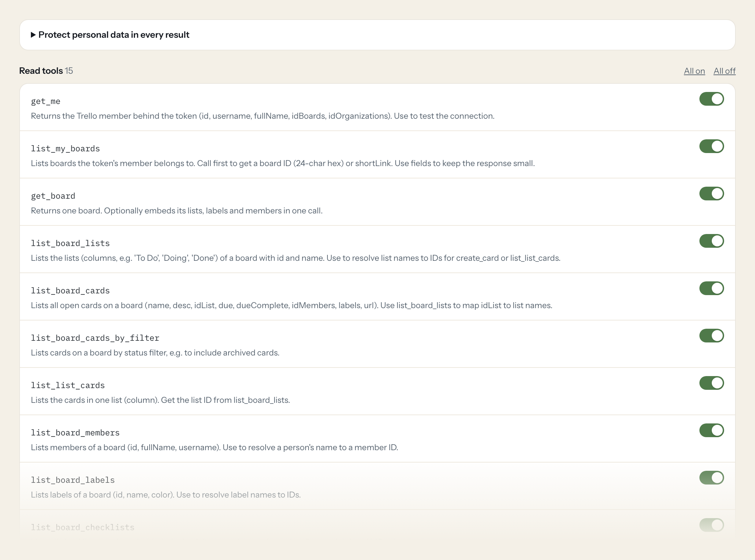This screenshot has height=560, width=755.
Task: Click the list_board_labels tool name
Action: (x=73, y=480)
